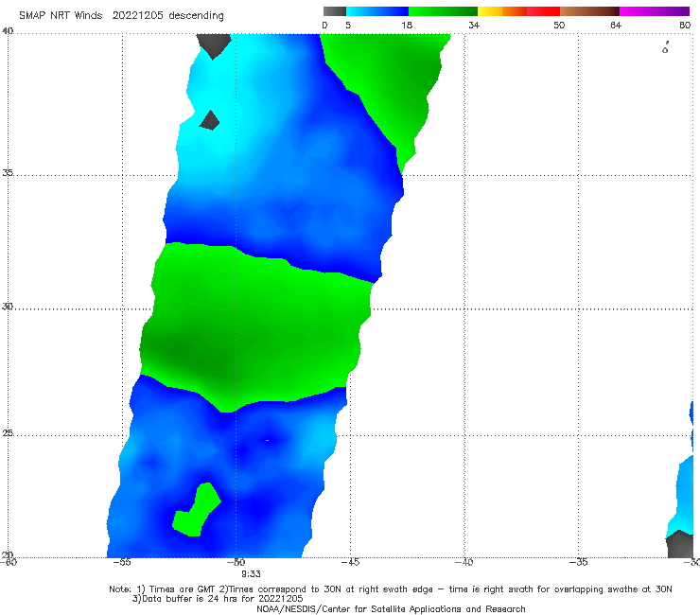The height and width of the screenshot is (615, 700).
Task: Click the longitude axis label '-45'
Action: coord(350,562)
